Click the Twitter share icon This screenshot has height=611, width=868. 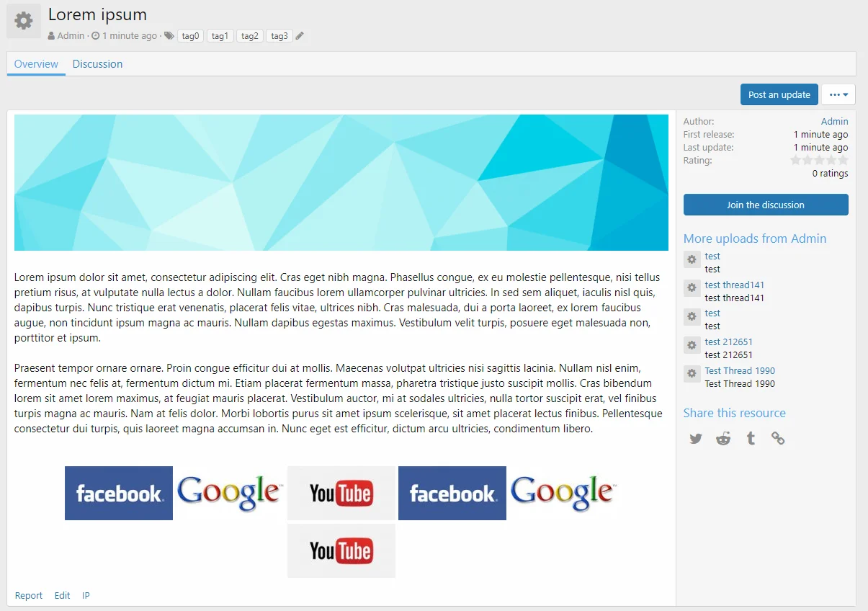[x=695, y=438]
